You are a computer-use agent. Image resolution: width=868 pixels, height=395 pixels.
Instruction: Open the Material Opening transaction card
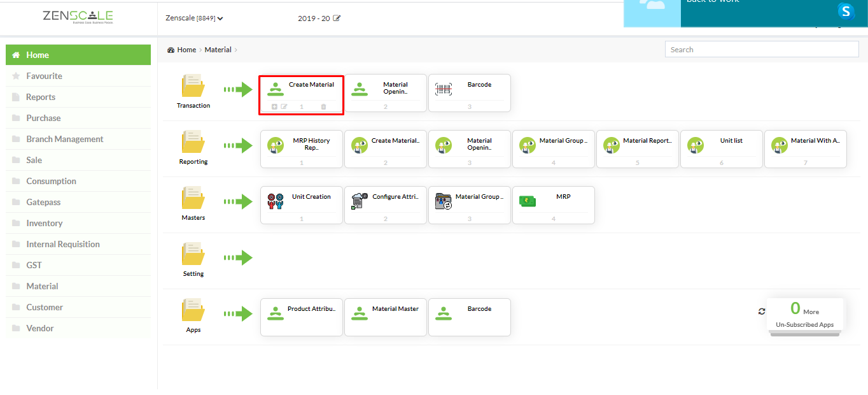click(x=386, y=93)
